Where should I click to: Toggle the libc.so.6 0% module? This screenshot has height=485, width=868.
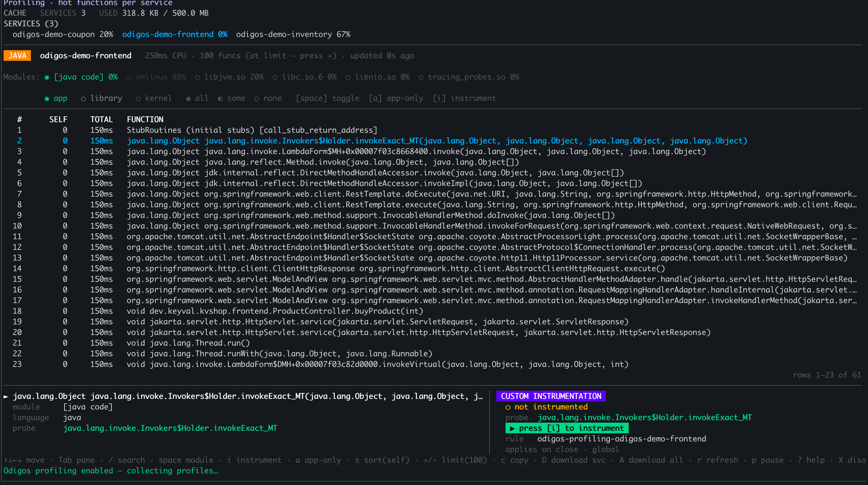click(x=305, y=77)
